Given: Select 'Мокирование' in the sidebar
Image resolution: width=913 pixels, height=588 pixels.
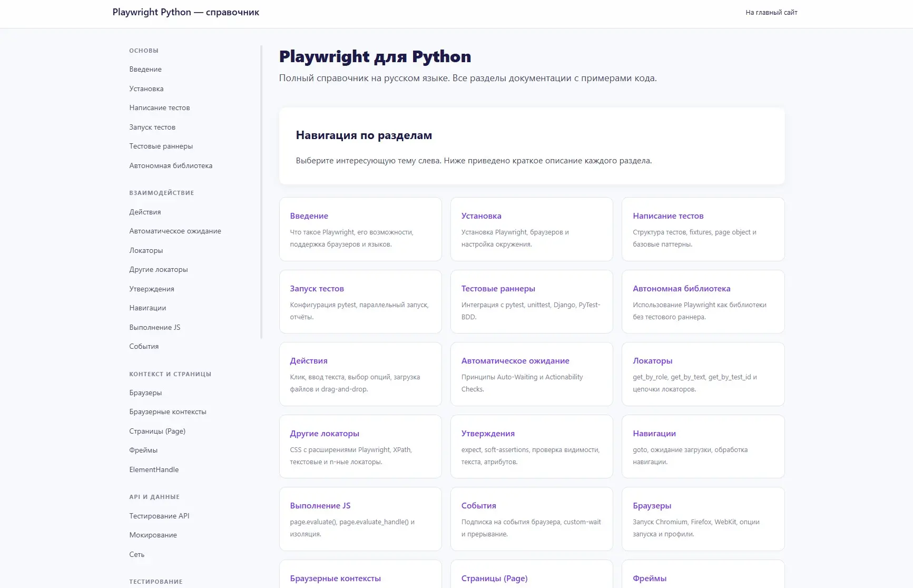Looking at the screenshot, I should pos(153,535).
